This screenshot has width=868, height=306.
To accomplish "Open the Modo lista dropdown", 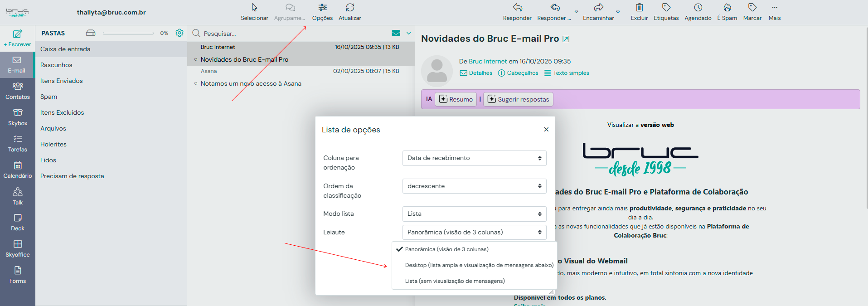I will pos(474,214).
